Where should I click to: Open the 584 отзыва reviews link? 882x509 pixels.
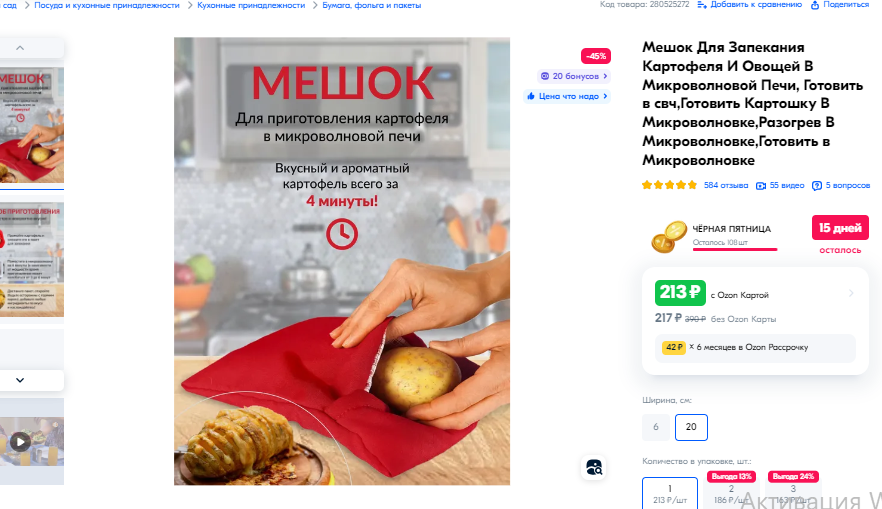coord(726,185)
